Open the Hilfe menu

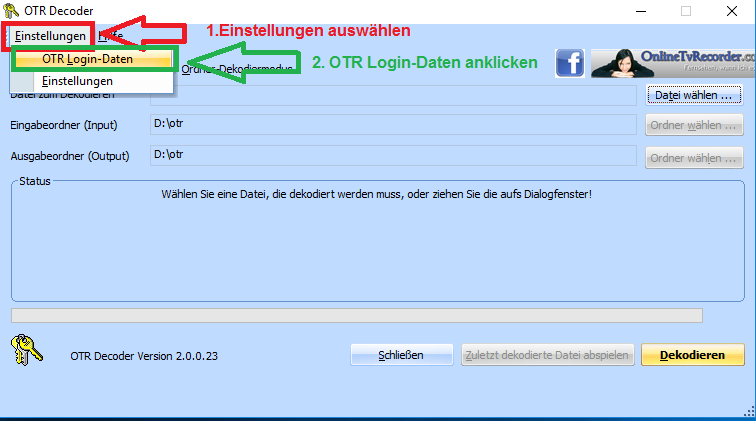point(112,36)
